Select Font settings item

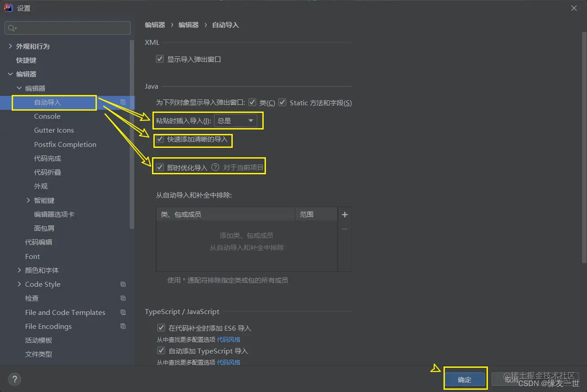(32, 256)
